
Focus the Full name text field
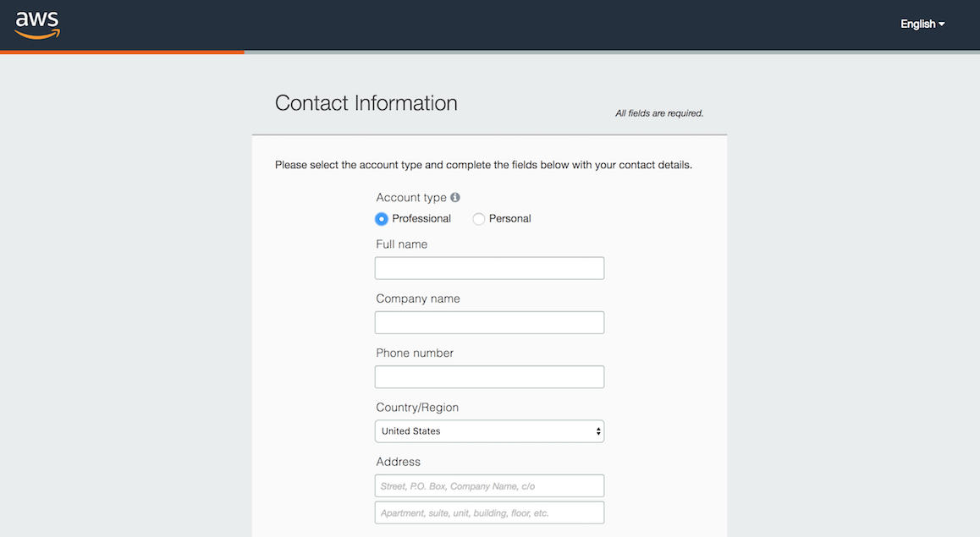(489, 268)
